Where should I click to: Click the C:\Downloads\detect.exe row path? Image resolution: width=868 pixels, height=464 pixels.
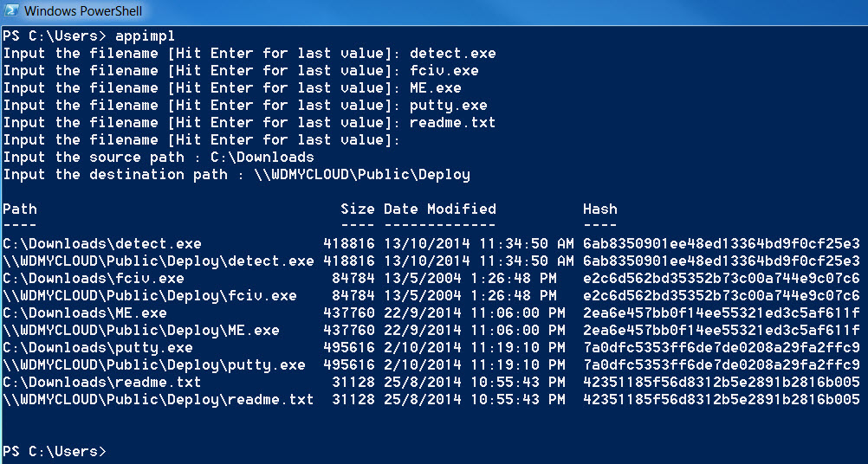point(102,244)
